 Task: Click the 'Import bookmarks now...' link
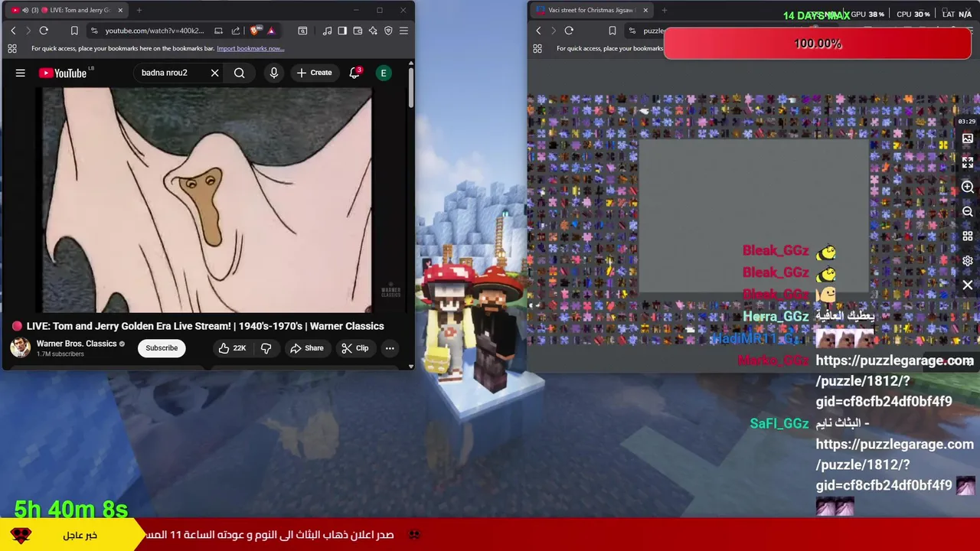250,48
